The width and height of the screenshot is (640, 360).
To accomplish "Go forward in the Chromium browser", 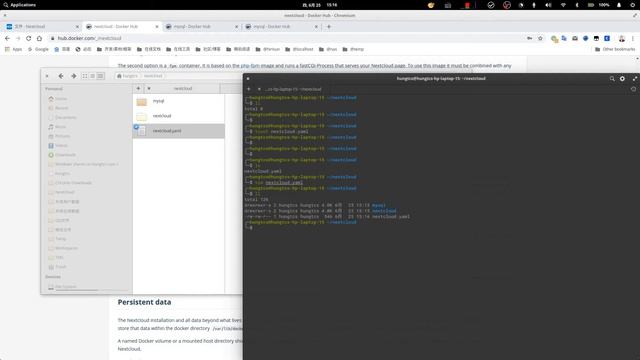I will point(18,38).
